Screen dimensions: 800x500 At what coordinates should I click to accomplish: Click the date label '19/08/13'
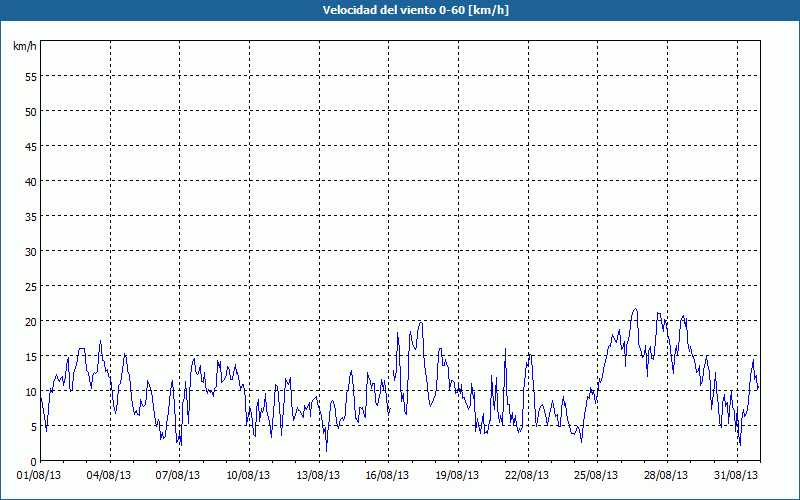pos(457,475)
